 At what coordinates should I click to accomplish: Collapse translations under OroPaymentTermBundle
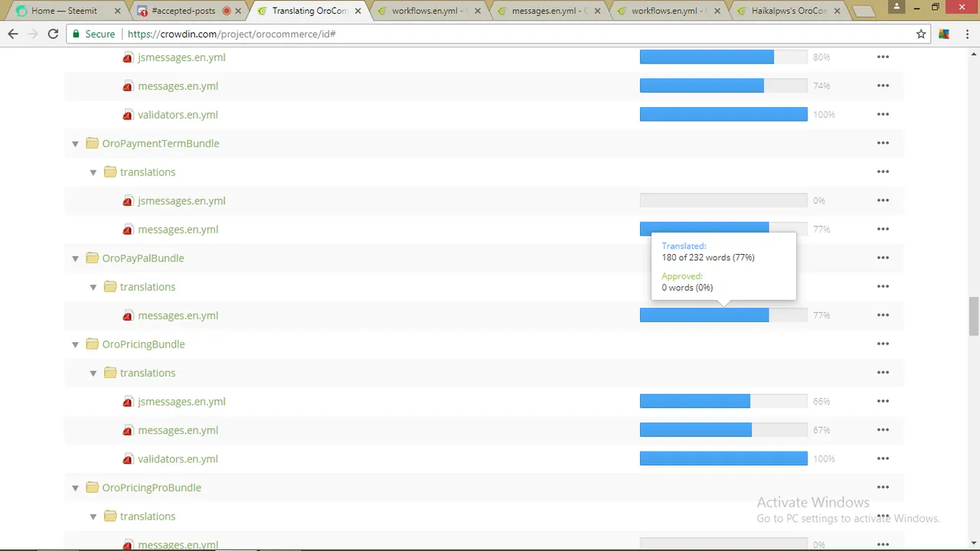93,172
